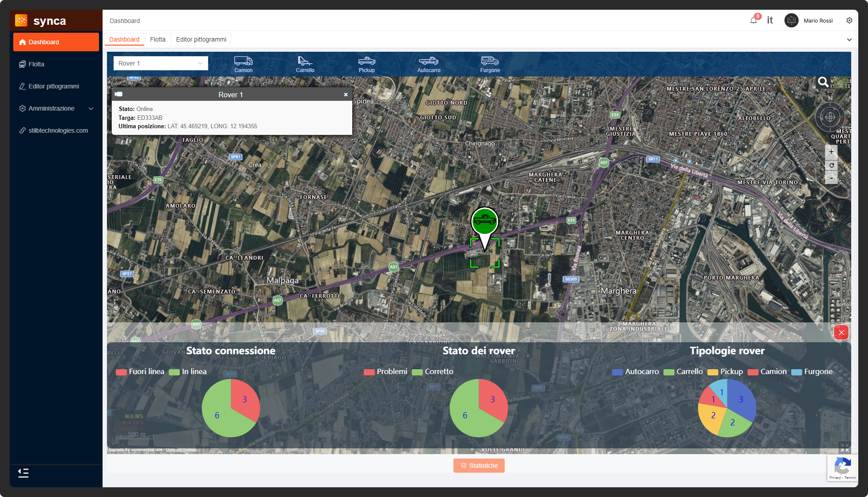
Task: Click Mario Rossi user avatar
Action: pos(791,20)
